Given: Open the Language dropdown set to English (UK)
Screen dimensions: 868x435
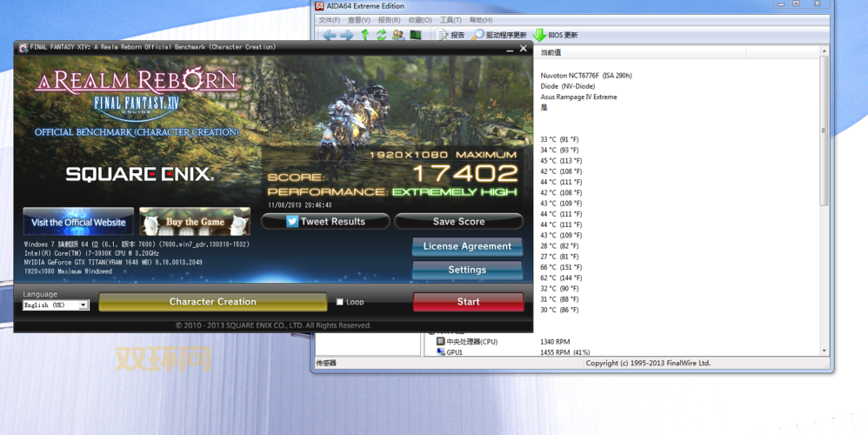Looking at the screenshot, I should point(56,305).
